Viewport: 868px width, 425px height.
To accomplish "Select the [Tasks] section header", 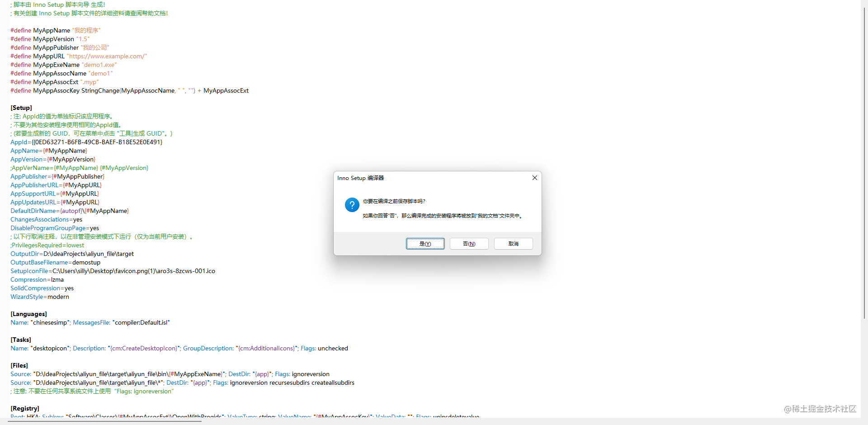I will [x=20, y=340].
